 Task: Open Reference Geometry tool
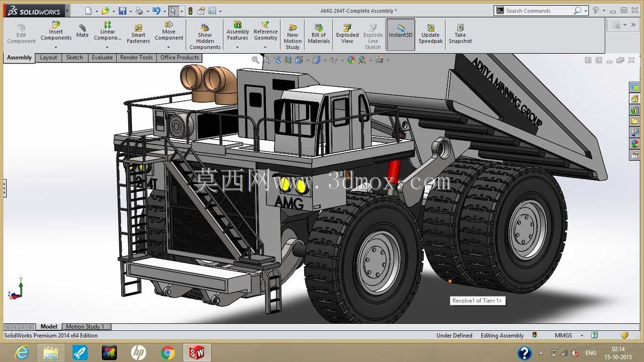[x=265, y=31]
